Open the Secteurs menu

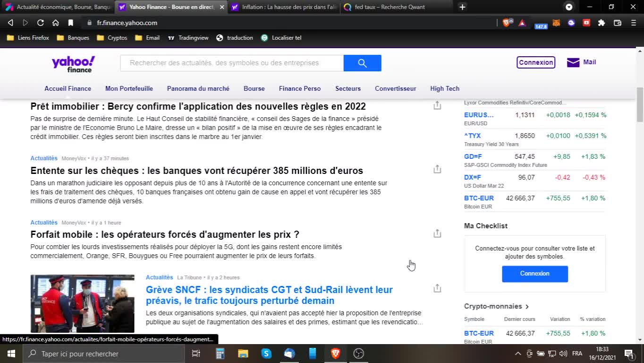(348, 88)
